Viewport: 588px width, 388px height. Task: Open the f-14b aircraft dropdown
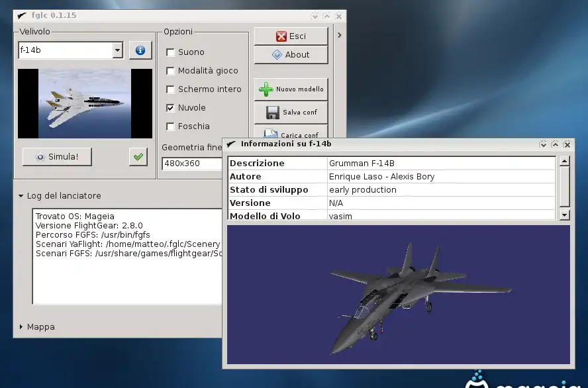(x=117, y=50)
